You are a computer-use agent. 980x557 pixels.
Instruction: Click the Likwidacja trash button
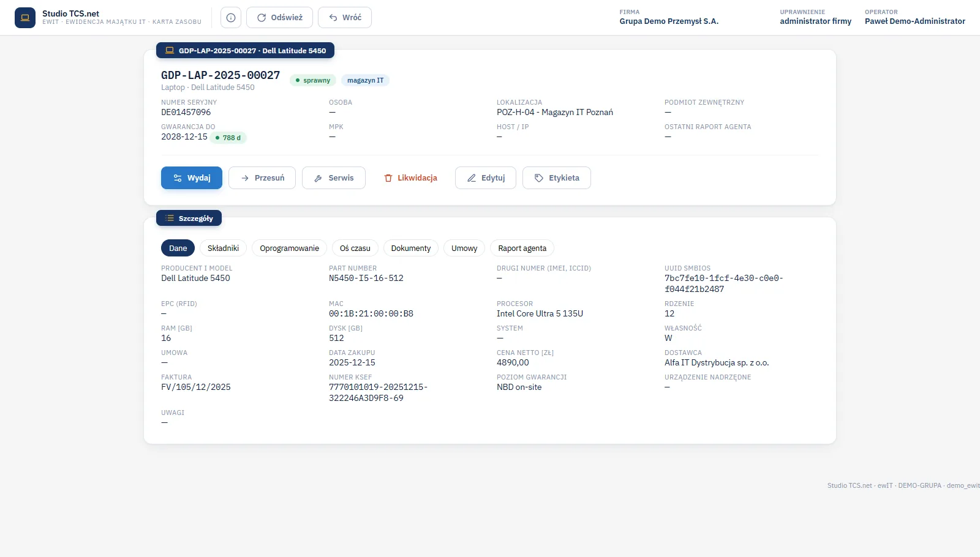coord(410,178)
